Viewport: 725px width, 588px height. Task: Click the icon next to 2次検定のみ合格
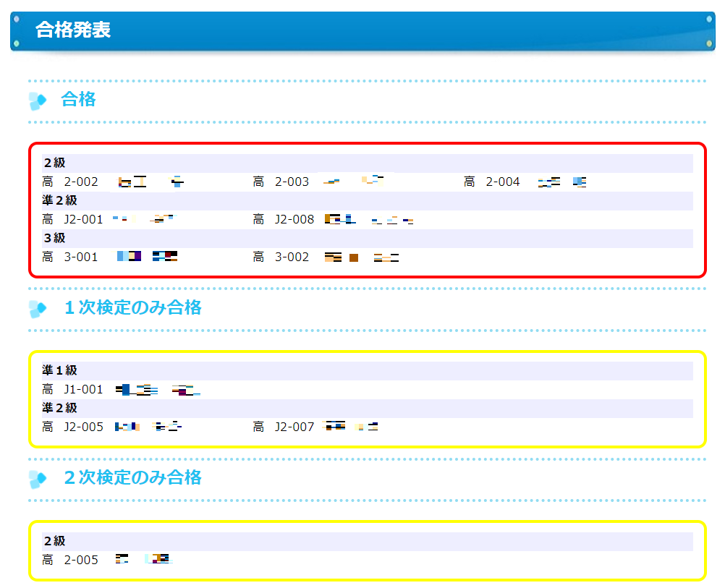pos(38,479)
